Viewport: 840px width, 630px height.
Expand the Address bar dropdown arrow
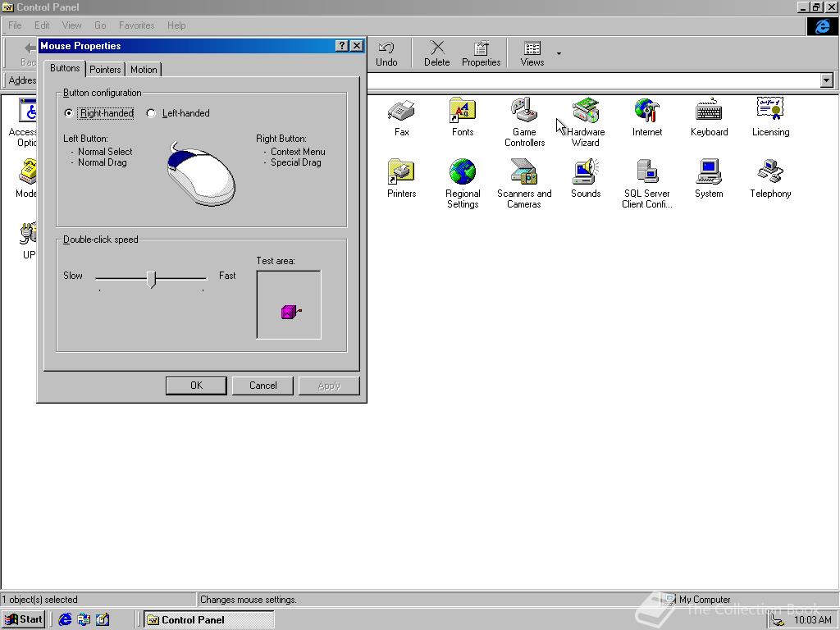tap(826, 80)
